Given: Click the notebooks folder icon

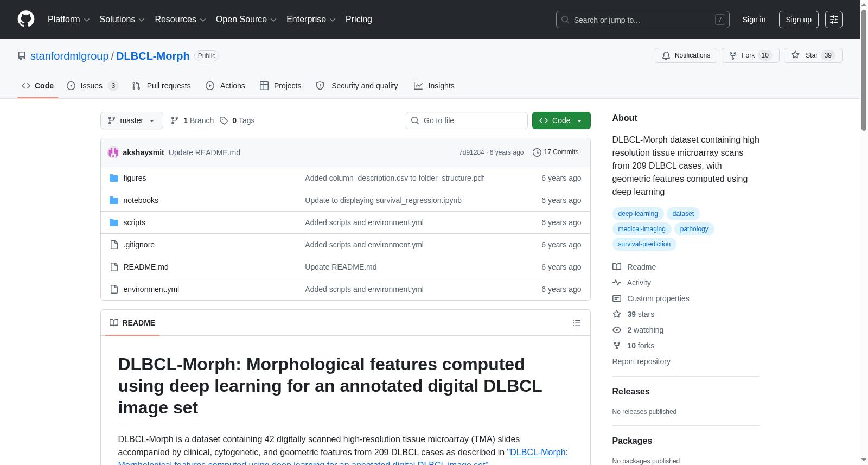Looking at the screenshot, I should coord(114,200).
